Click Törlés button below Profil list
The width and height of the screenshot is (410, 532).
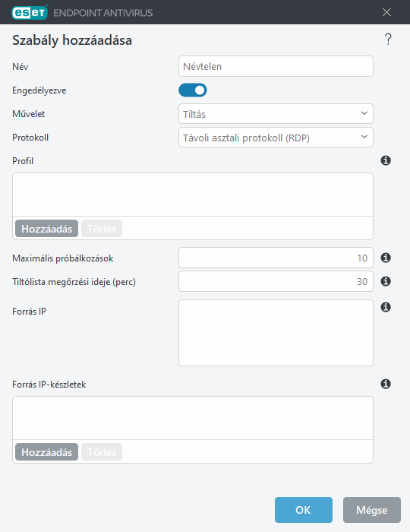pyautogui.click(x=102, y=229)
